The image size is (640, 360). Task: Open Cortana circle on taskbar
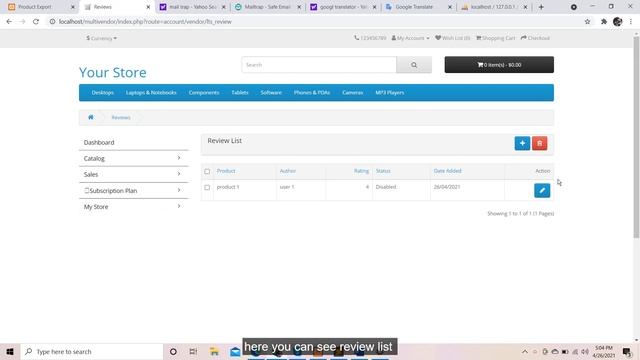[173, 351]
